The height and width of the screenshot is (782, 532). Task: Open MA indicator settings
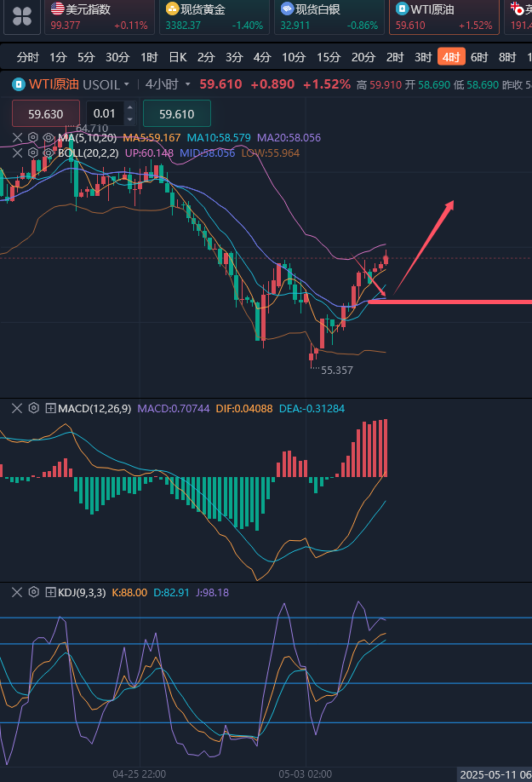tap(33, 138)
